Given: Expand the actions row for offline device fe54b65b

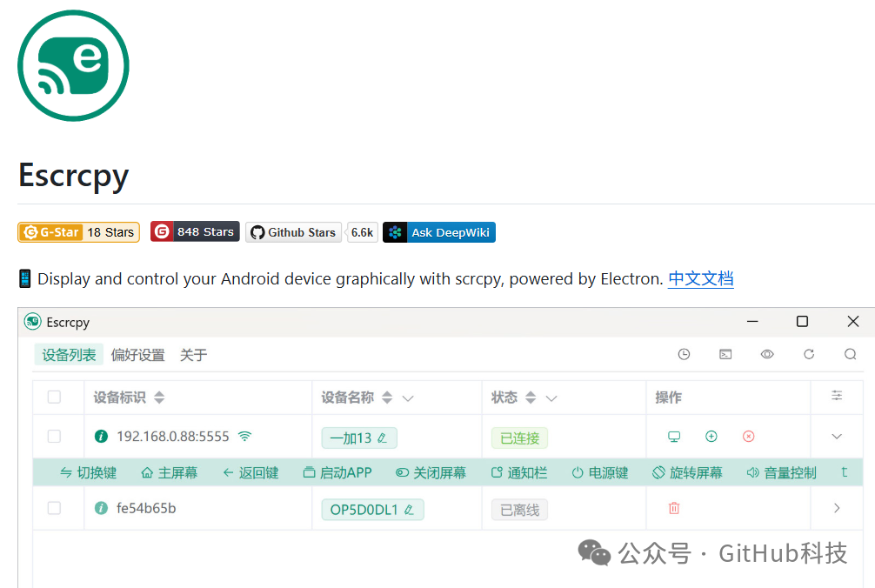Looking at the screenshot, I should click(836, 508).
